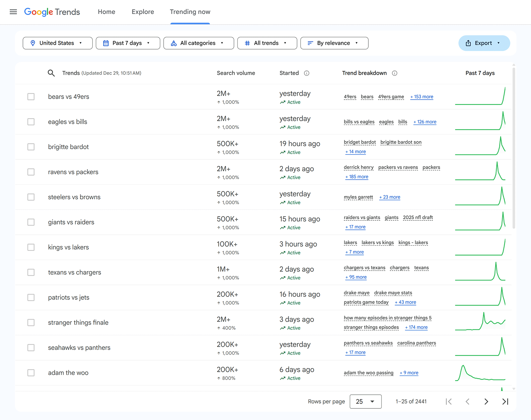
Task: Click the vertical scrollbar of the trends table
Action: 514,149
